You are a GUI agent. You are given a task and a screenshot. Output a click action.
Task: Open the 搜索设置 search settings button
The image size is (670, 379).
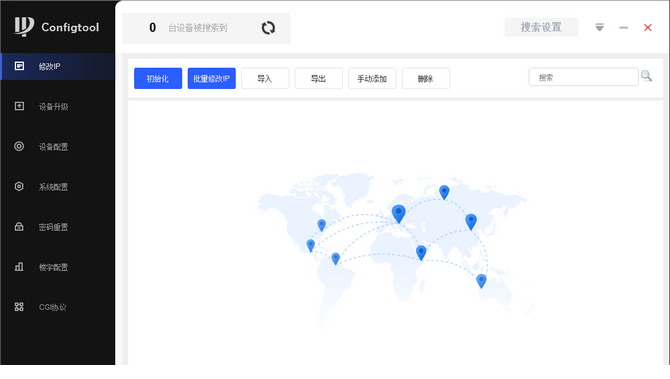(541, 27)
